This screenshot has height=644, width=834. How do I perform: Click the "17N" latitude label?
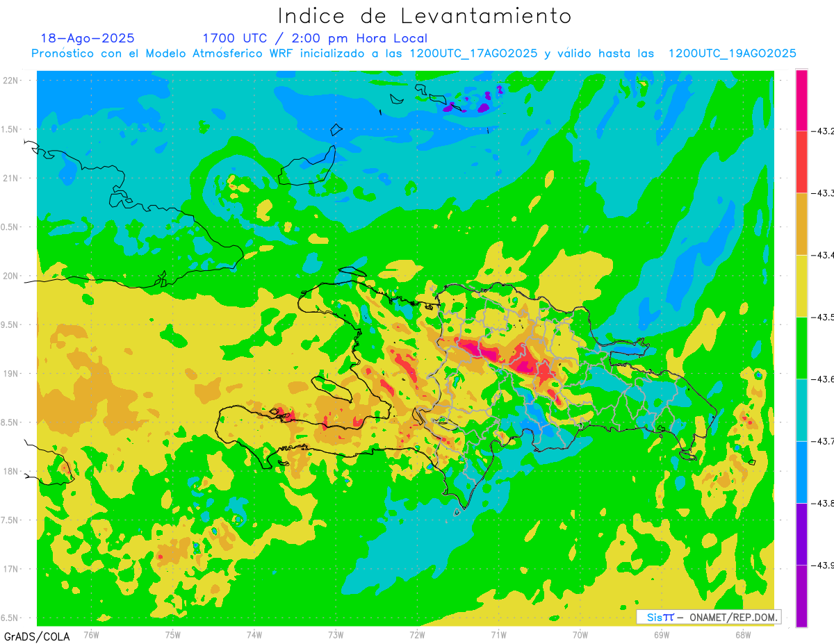point(11,569)
